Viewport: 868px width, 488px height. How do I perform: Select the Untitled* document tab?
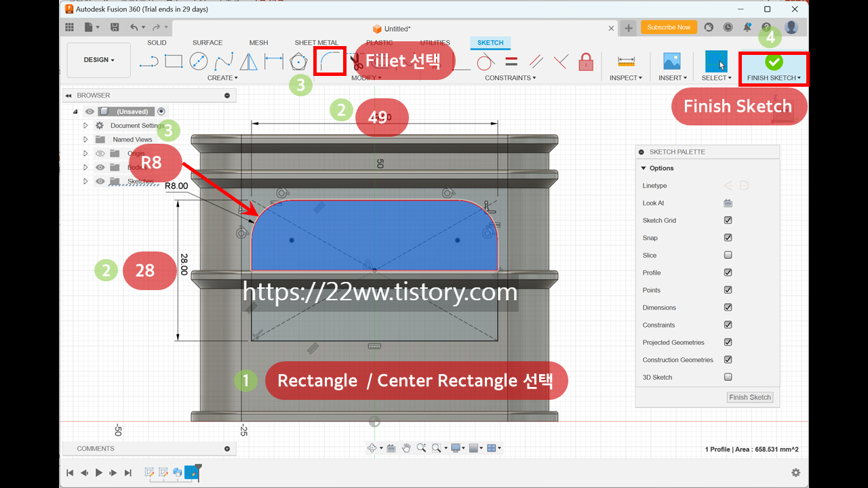[392, 28]
